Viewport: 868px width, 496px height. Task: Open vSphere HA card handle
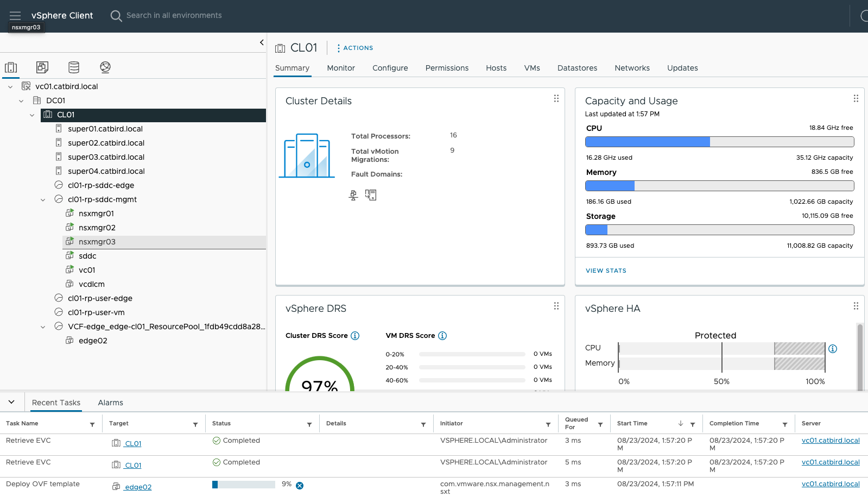click(x=856, y=306)
